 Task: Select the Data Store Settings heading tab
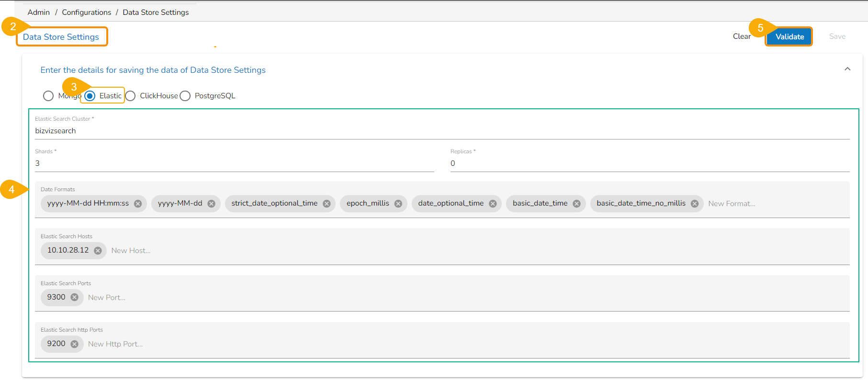pyautogui.click(x=61, y=37)
